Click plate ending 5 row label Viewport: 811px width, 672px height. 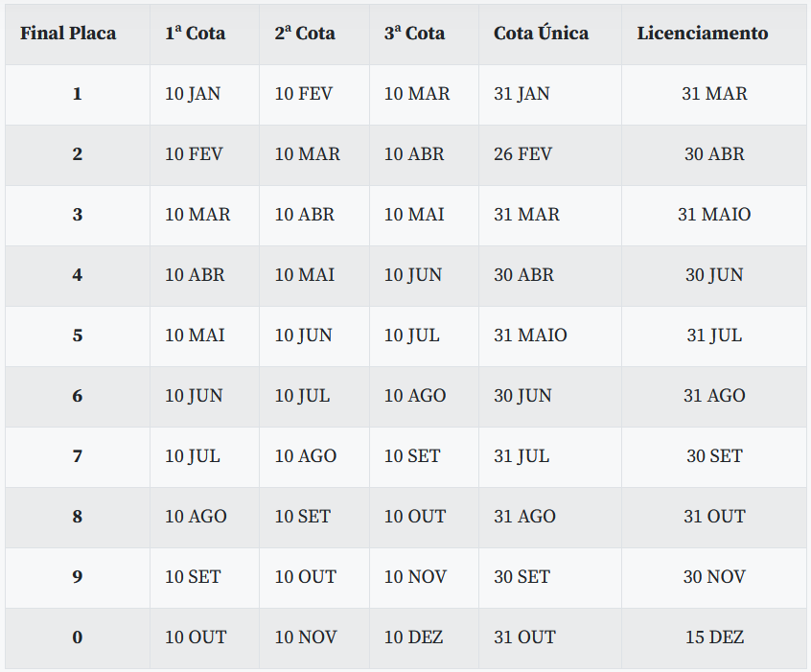click(77, 336)
